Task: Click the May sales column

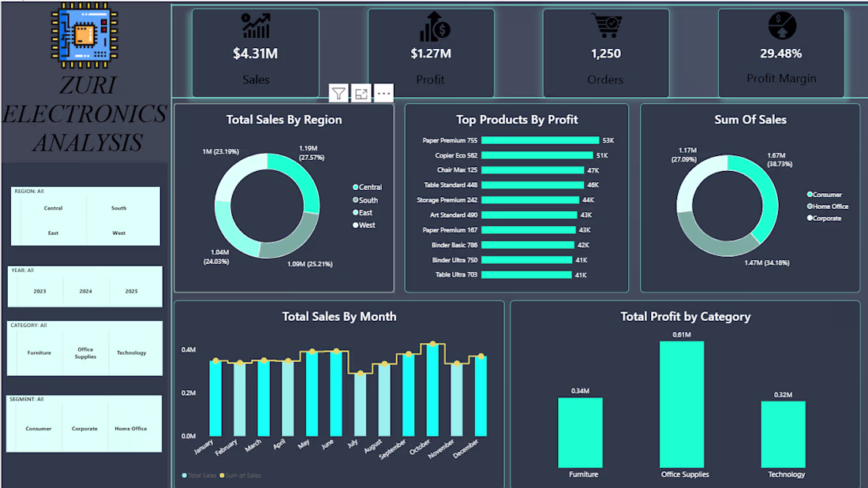Action: (312, 394)
